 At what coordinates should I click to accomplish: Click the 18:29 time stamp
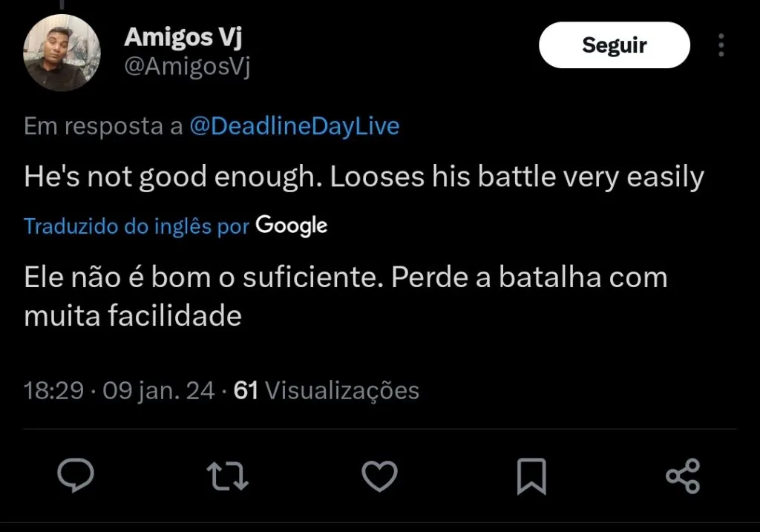(x=53, y=390)
